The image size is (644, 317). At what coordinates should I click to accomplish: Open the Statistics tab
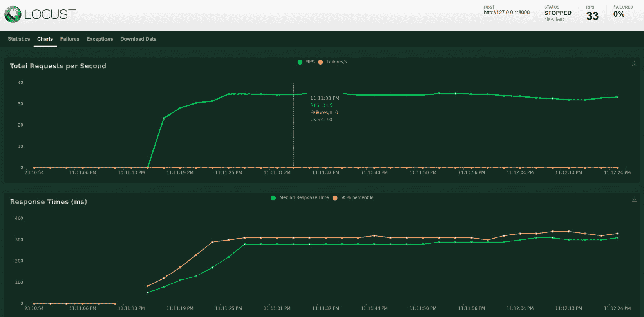[19, 39]
